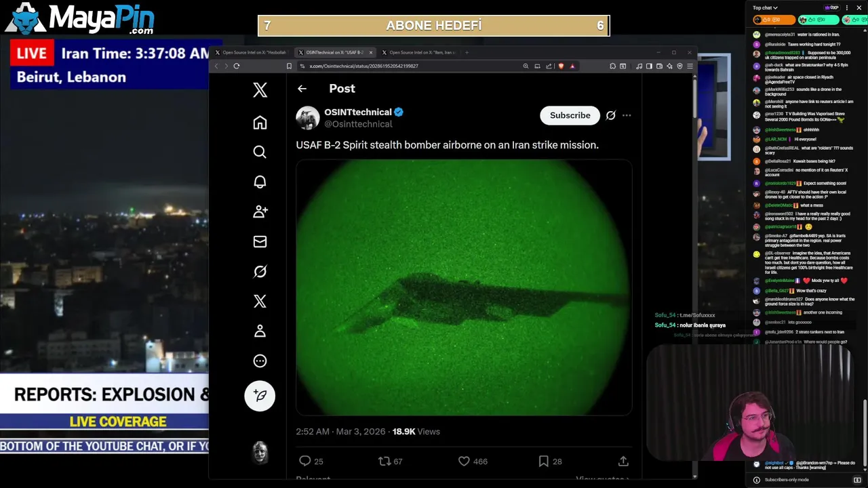868x488 pixels.
Task: Open post More options ellipsis menu
Action: 627,115
